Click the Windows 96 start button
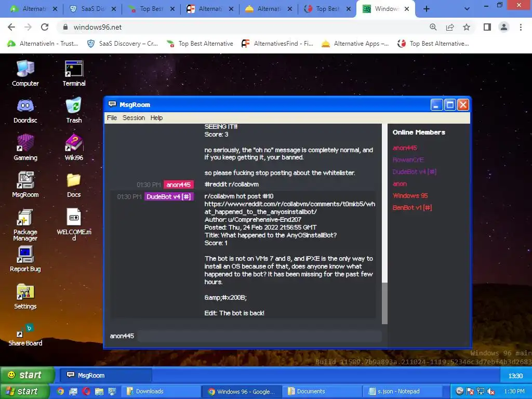Viewport: 532px width, 399px height. pyautogui.click(x=26, y=375)
